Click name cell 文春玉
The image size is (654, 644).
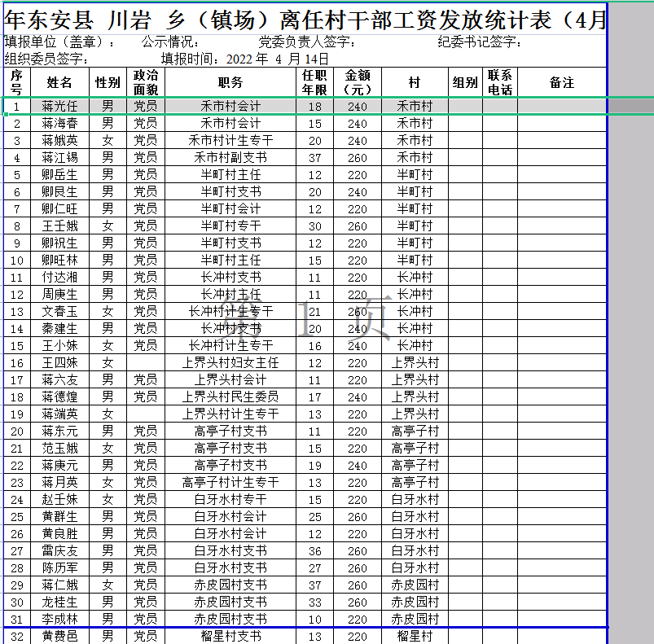[59, 311]
